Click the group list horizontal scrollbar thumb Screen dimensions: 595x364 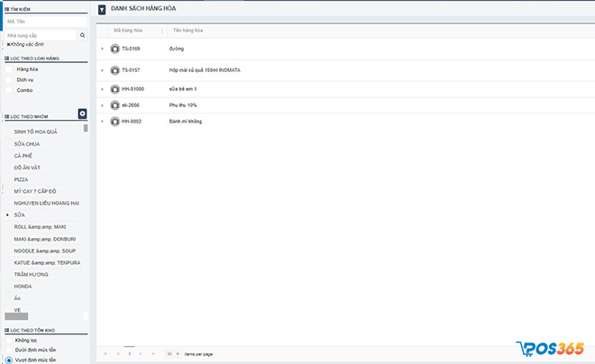[x=16, y=316]
